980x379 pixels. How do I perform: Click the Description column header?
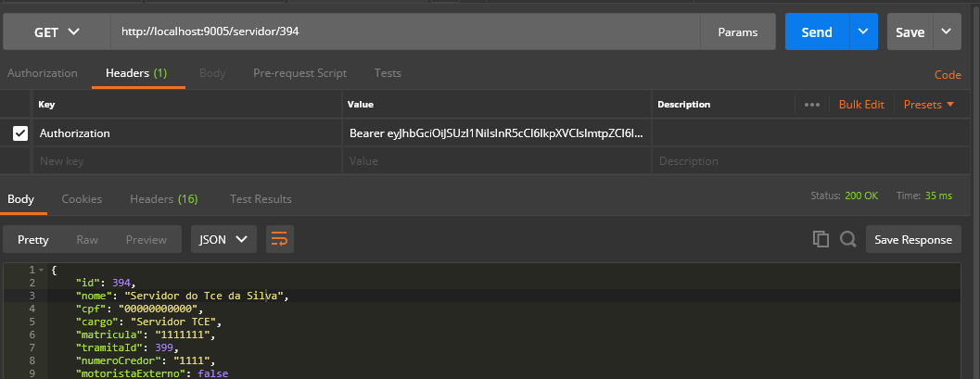pyautogui.click(x=683, y=105)
